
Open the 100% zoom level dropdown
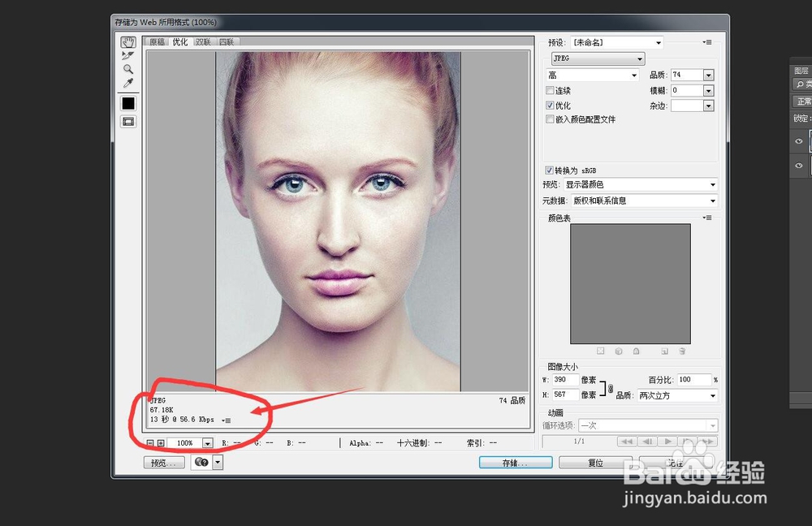pos(208,443)
